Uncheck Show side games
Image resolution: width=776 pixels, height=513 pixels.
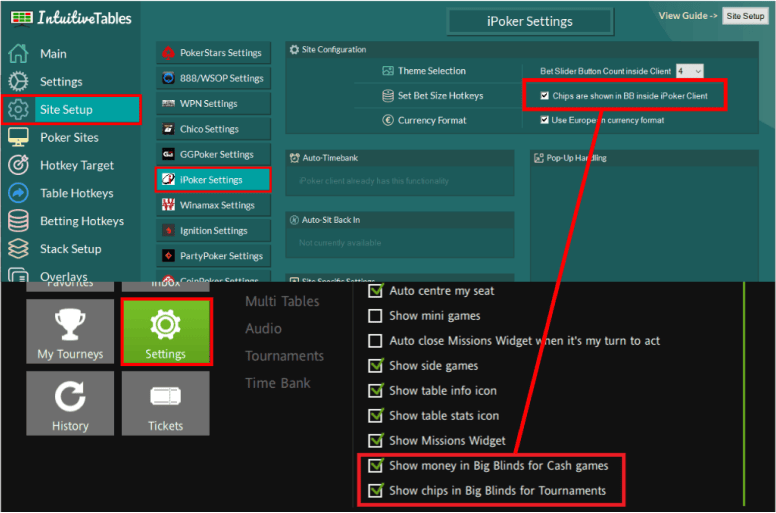(x=375, y=366)
